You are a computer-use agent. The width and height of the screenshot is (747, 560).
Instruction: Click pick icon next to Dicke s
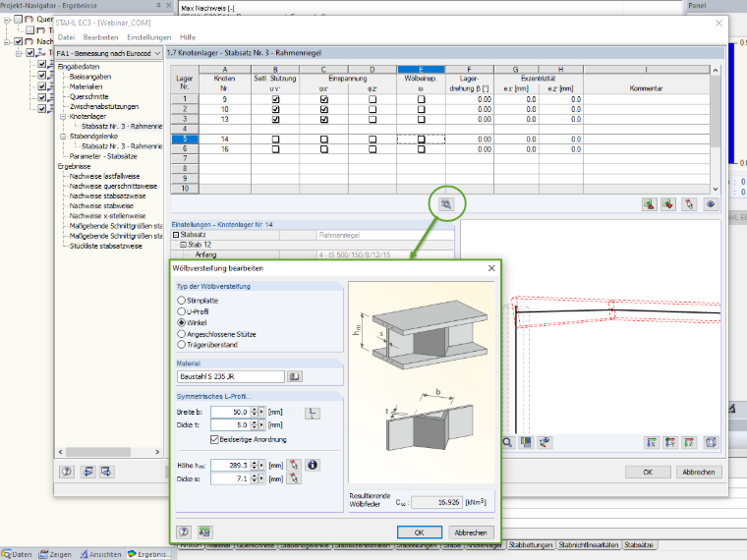(x=294, y=478)
